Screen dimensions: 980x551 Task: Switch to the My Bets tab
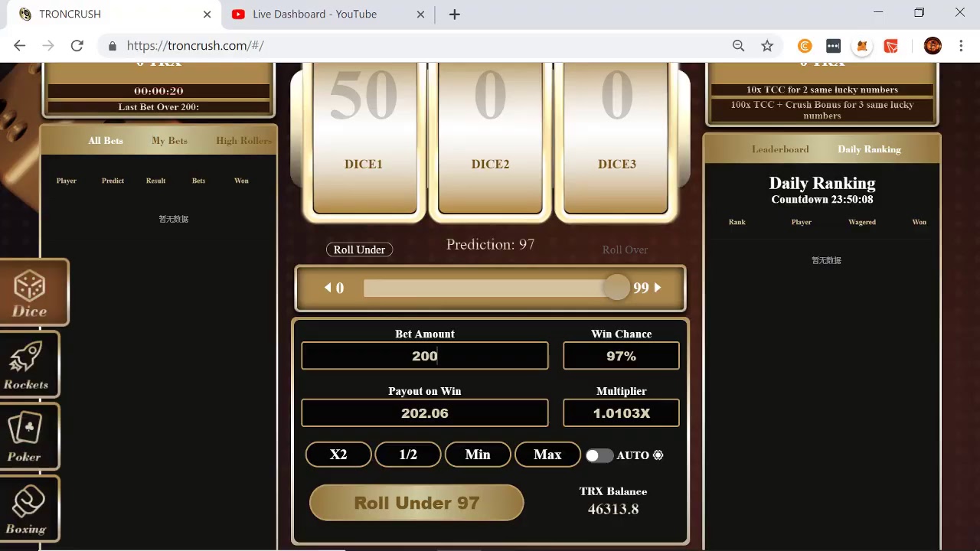tap(169, 141)
